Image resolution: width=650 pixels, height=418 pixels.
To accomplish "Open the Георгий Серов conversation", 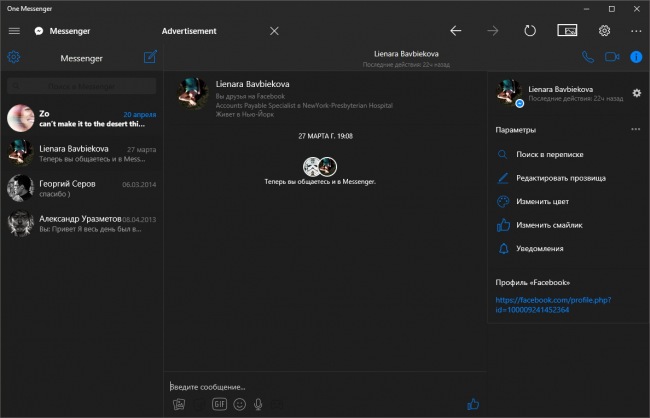I will (82, 188).
